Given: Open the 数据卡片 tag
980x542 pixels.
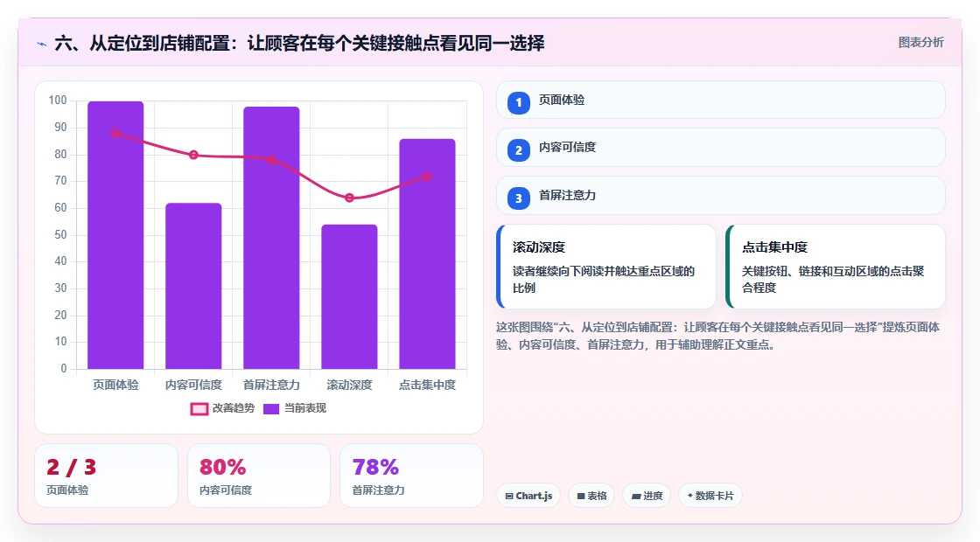Looking at the screenshot, I should (710, 496).
